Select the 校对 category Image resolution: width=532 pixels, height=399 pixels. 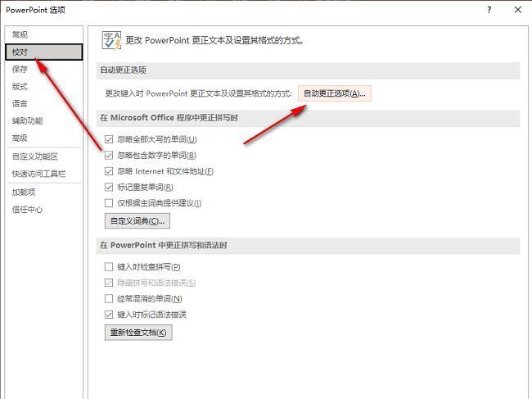[x=43, y=52]
